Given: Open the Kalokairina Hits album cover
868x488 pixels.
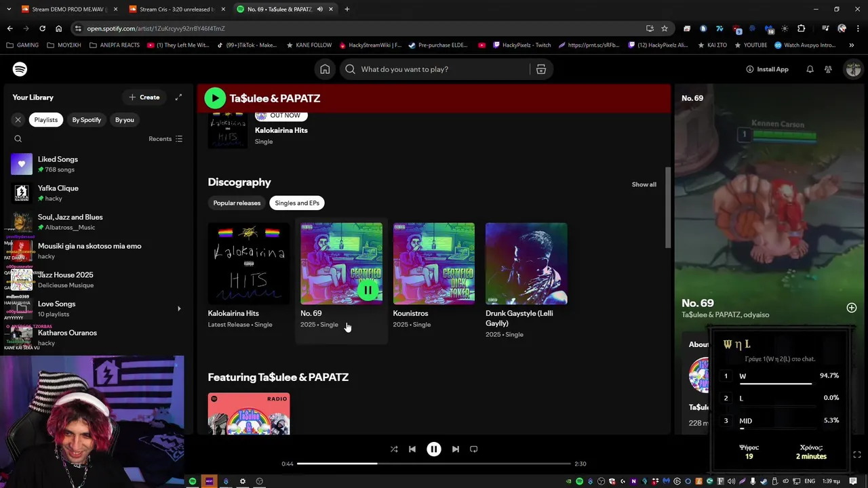Looking at the screenshot, I should point(249,264).
